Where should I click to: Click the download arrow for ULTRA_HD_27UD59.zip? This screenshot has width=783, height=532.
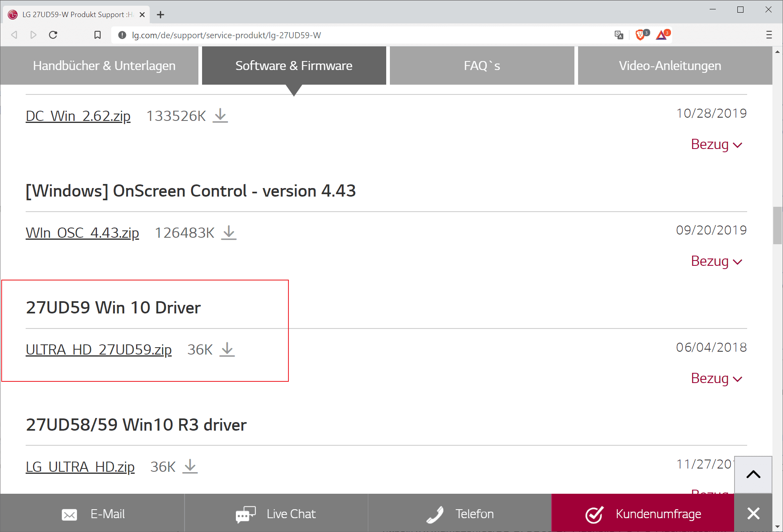pos(227,350)
